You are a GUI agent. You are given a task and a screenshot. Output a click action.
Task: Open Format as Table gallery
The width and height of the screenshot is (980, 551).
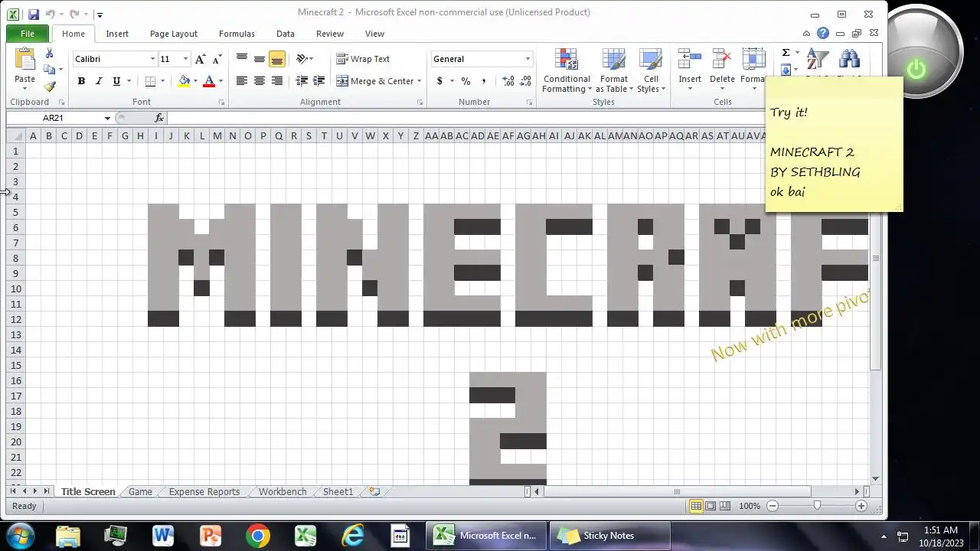click(614, 71)
